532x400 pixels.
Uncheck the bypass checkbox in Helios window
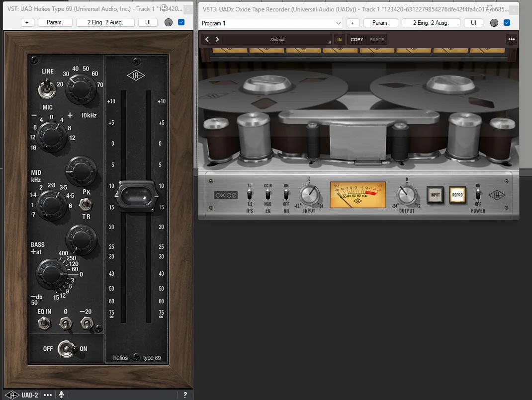tap(181, 22)
